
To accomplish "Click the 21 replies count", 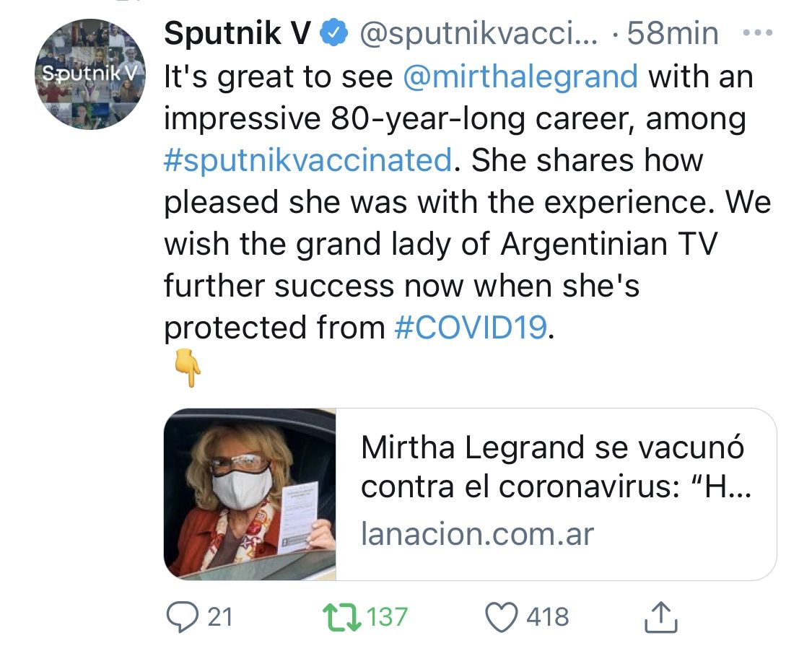I will (220, 618).
